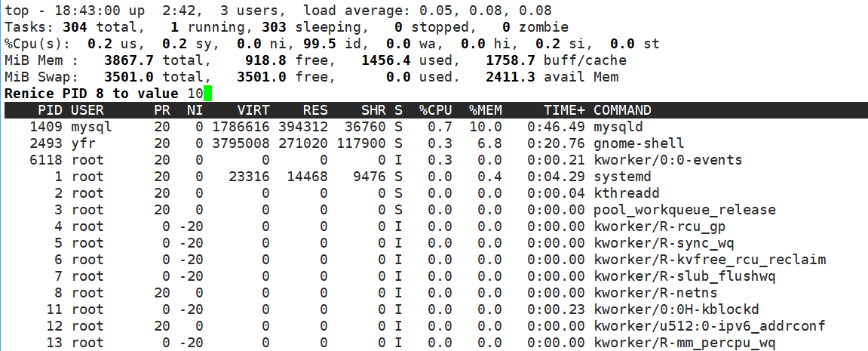
Task: Click the kworker/R-kvfree_rcu_reclaim command
Action: coord(710,260)
